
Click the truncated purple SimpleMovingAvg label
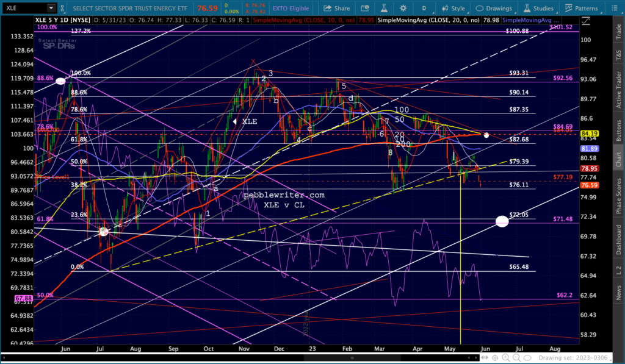click(x=530, y=20)
